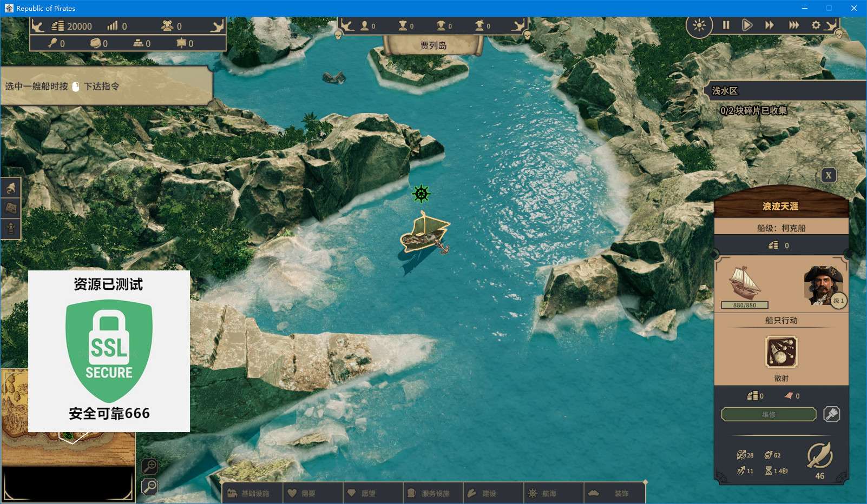Click the 维修 repair button
The width and height of the screenshot is (867, 504).
pos(769,414)
